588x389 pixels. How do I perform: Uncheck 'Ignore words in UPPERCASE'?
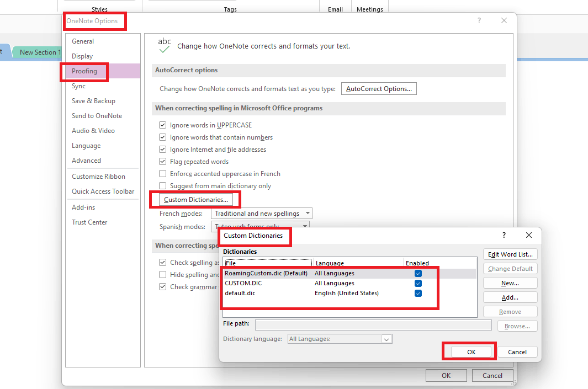[163, 125]
